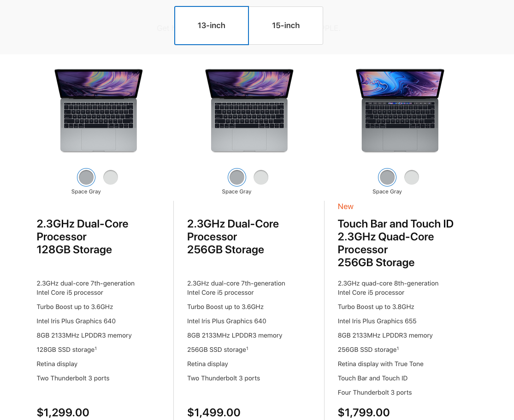The width and height of the screenshot is (514, 420).
Task: Select Space Gray swatch for 256GB dual-core model
Action: 236,177
